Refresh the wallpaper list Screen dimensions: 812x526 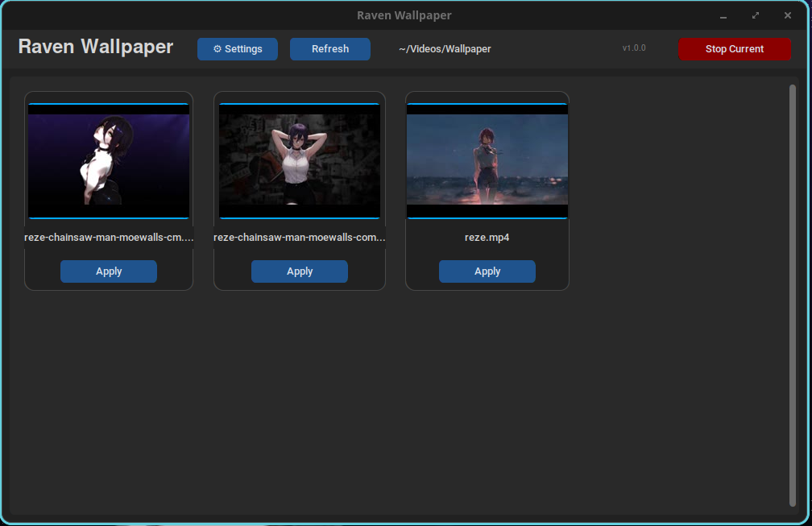click(329, 49)
